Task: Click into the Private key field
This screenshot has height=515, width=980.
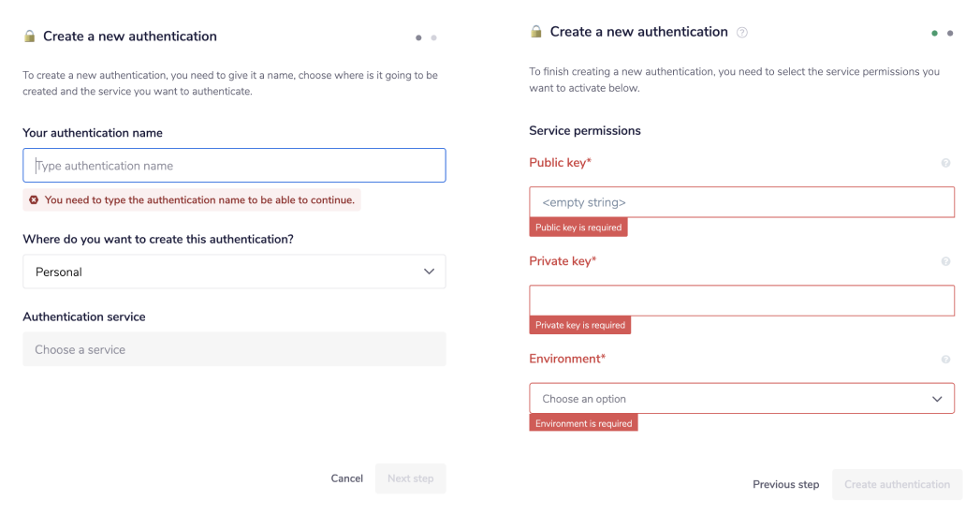Action: click(741, 301)
